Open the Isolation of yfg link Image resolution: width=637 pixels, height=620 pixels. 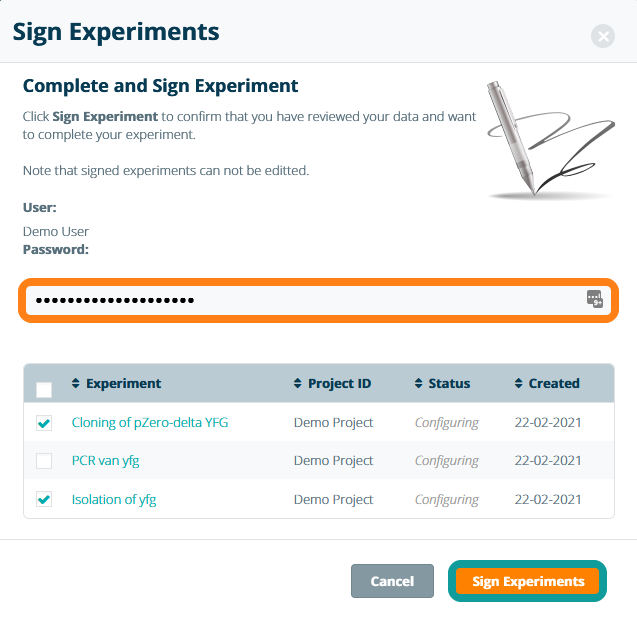click(114, 500)
